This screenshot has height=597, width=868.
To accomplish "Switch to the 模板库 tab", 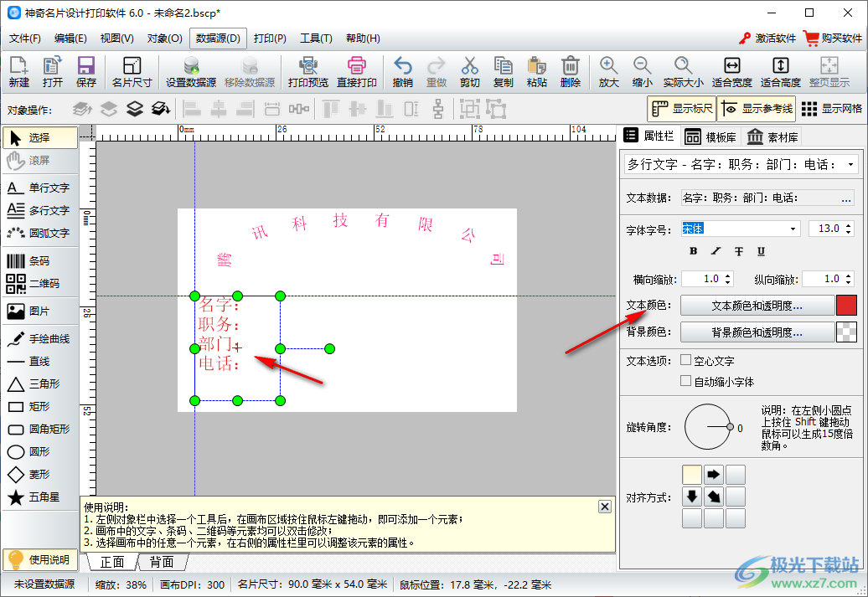I will [710, 136].
